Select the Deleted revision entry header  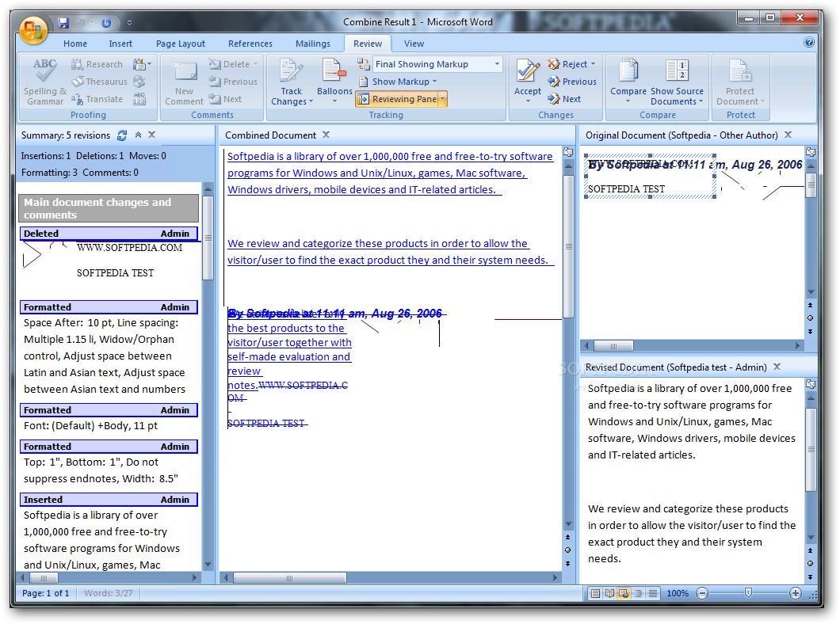point(109,234)
